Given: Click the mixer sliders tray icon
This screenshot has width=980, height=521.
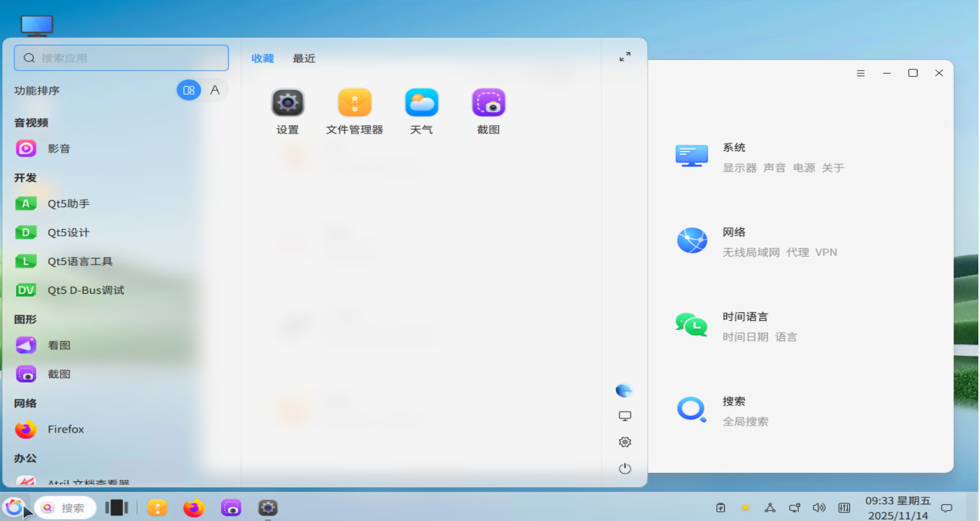Looking at the screenshot, I should (844, 508).
